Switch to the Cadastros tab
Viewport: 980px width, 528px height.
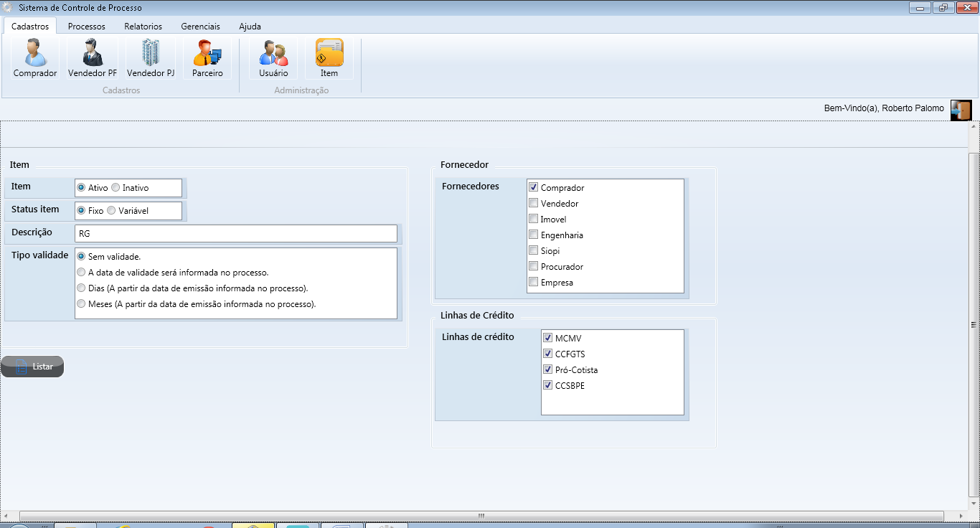30,26
